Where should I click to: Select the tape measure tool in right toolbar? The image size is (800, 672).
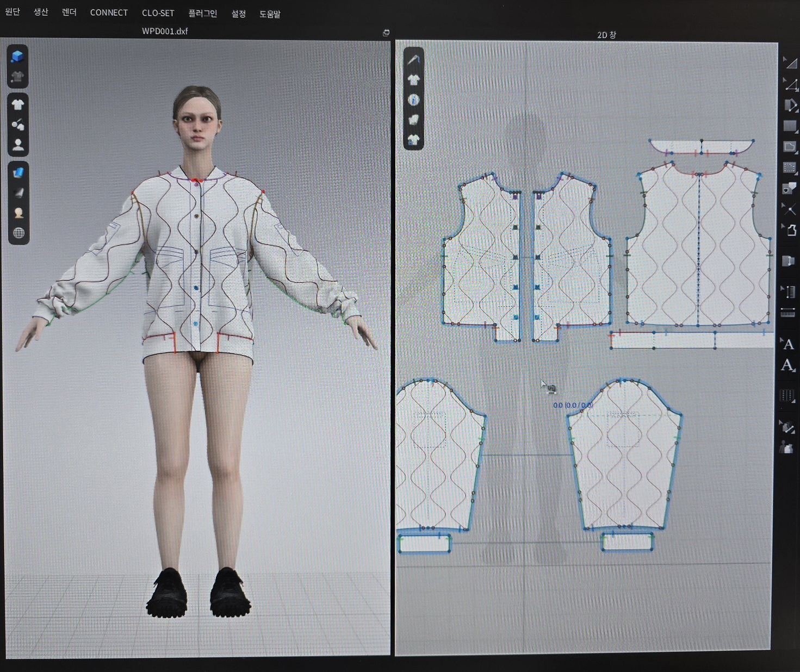pos(787,313)
